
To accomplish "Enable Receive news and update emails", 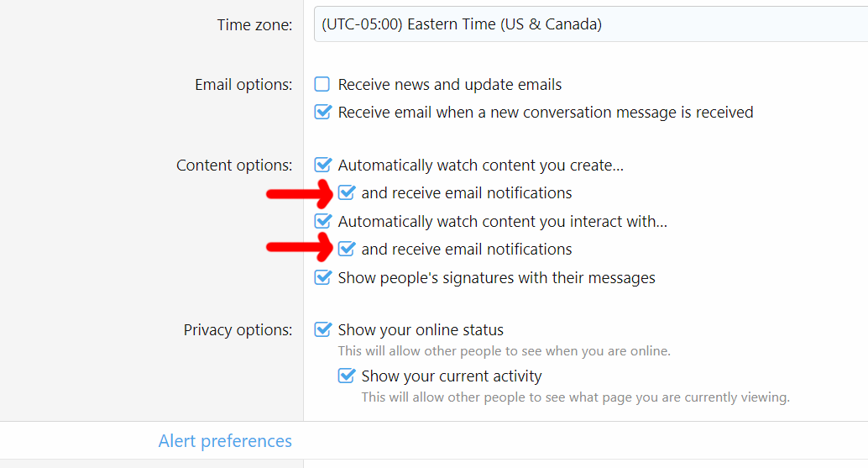I will coord(322,84).
